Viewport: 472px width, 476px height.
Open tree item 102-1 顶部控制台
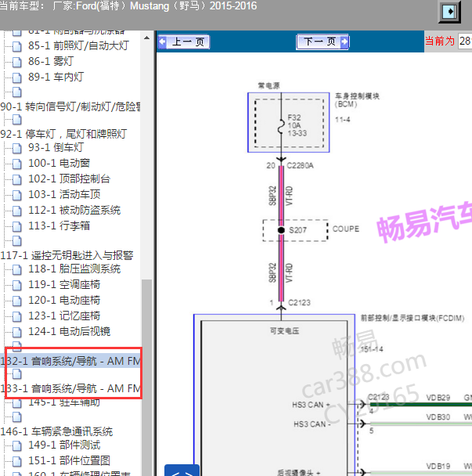click(69, 178)
